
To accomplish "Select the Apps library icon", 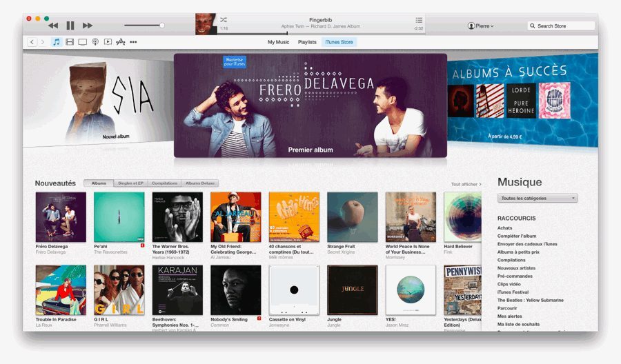I will (120, 42).
